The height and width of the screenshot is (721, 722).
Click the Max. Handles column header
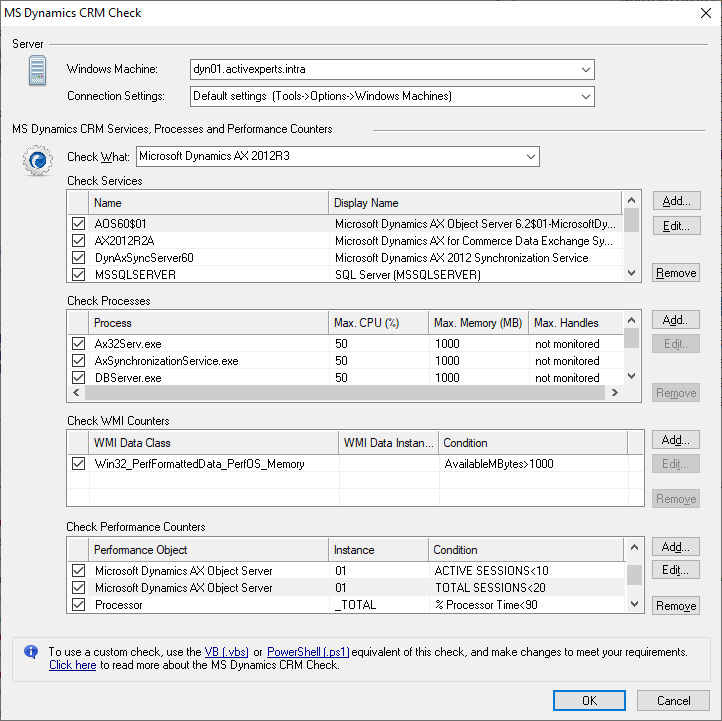(x=576, y=323)
